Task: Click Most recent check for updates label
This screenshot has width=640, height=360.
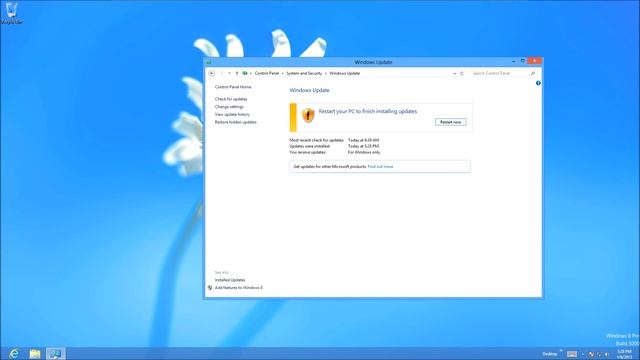Action: tap(316, 140)
